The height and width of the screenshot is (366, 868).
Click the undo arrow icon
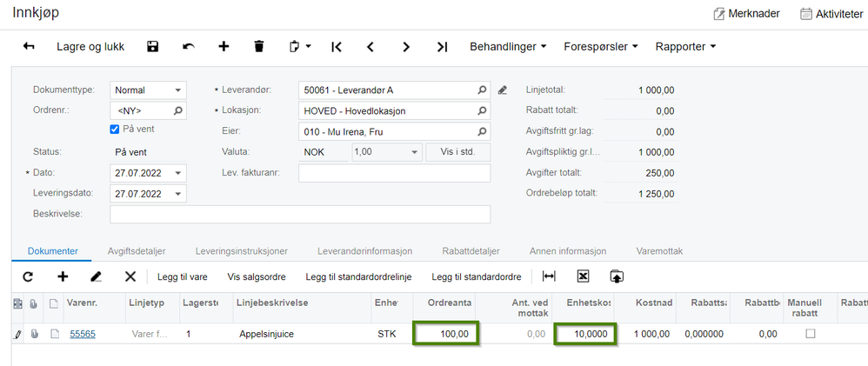tap(189, 47)
